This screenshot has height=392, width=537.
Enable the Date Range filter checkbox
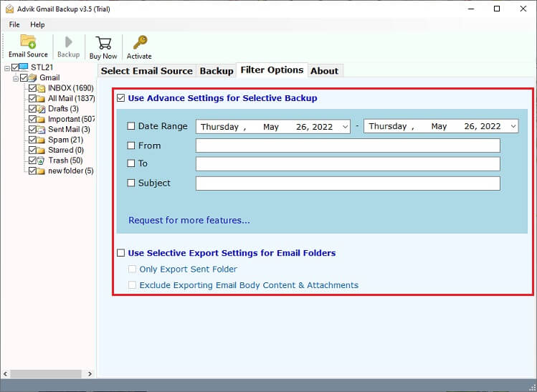(130, 126)
